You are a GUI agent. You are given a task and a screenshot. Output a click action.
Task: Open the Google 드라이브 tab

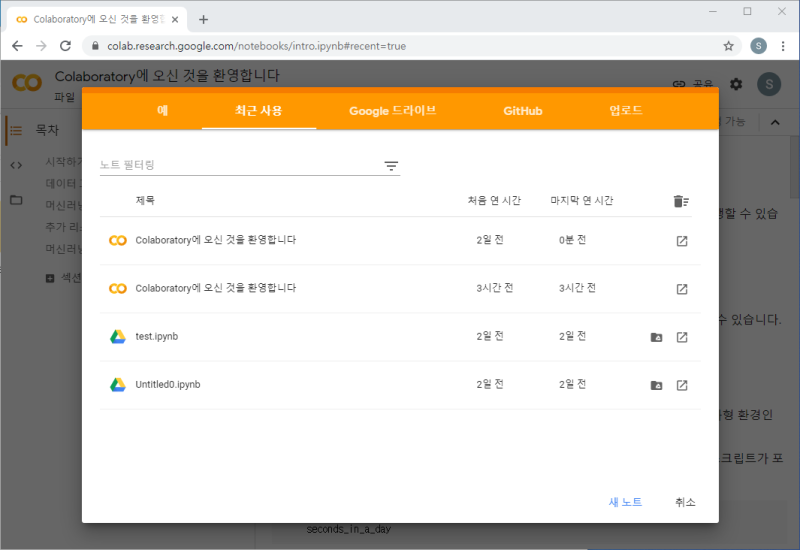click(x=392, y=111)
